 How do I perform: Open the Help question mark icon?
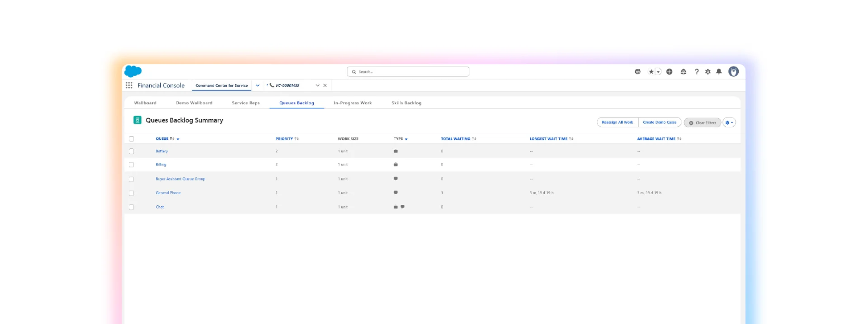697,71
